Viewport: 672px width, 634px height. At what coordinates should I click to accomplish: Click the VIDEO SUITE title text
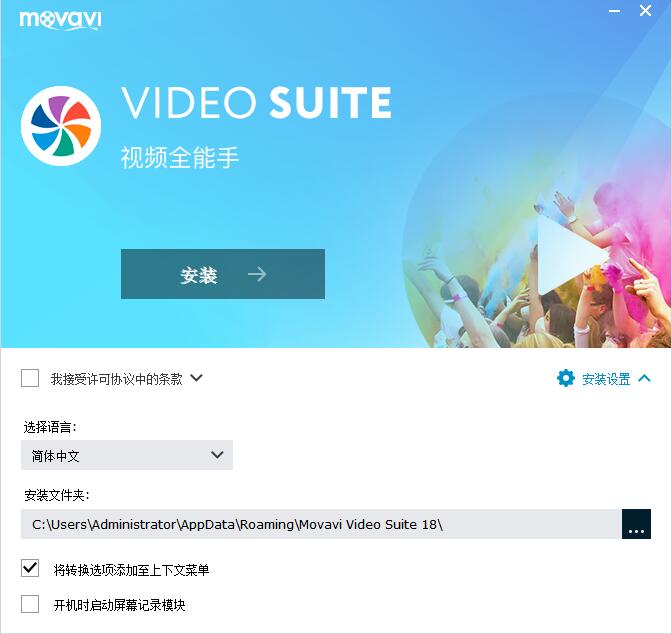(x=256, y=102)
